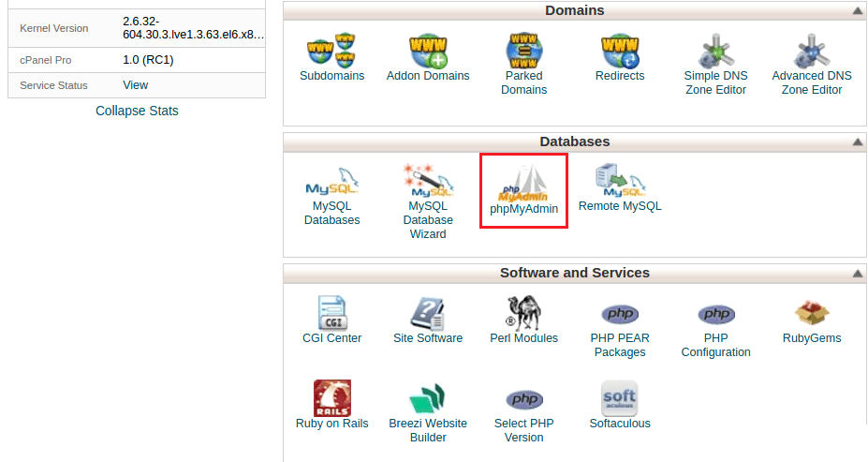Open the Subdomains icon
Screen dimensions: 868x462
(331, 51)
